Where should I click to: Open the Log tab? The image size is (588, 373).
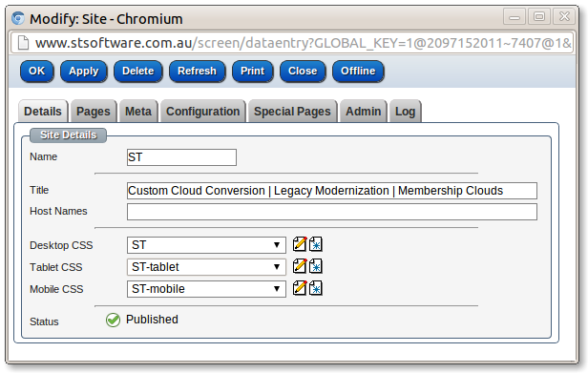(x=405, y=112)
